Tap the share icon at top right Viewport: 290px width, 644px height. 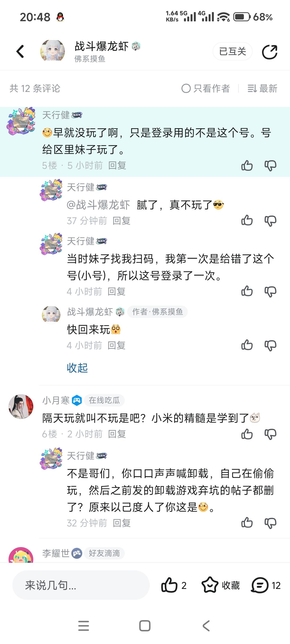(270, 52)
